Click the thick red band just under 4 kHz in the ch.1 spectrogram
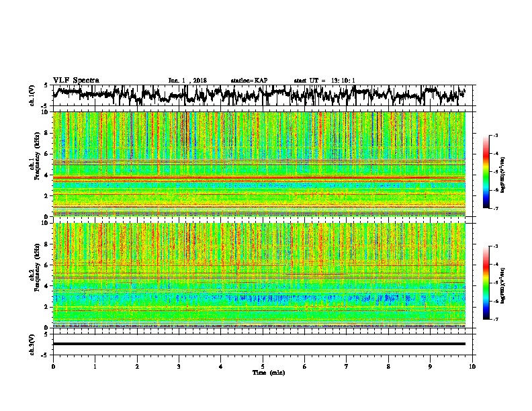The width and height of the screenshot is (532, 411). pos(259,177)
